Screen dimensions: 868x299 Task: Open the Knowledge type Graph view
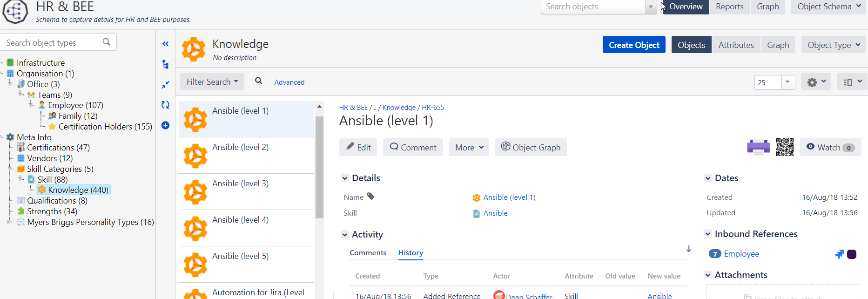778,45
